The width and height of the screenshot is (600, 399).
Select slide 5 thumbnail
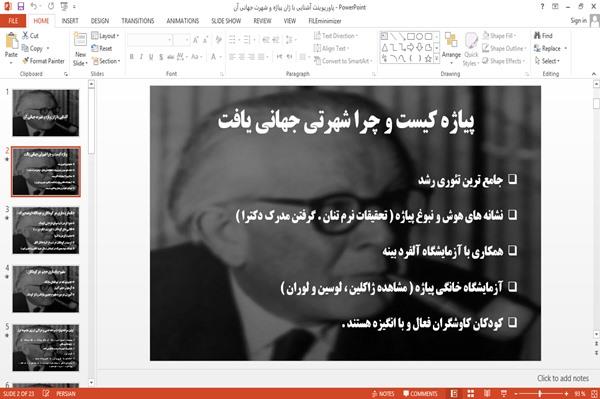[x=46, y=348]
